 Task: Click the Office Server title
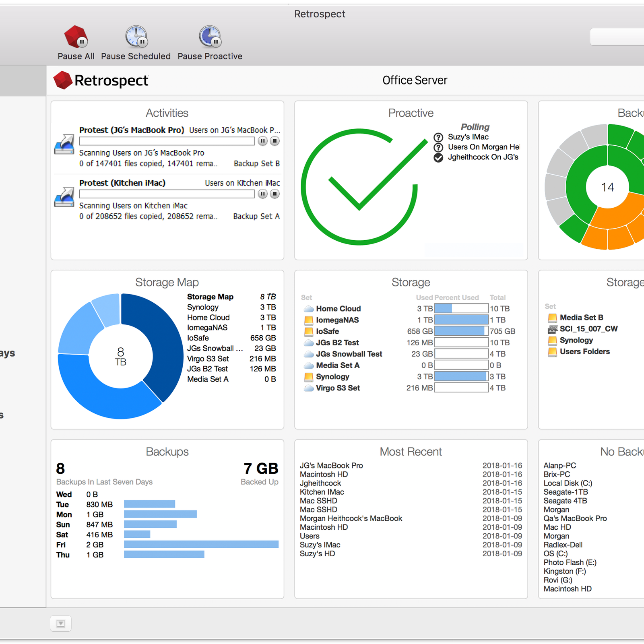415,80
